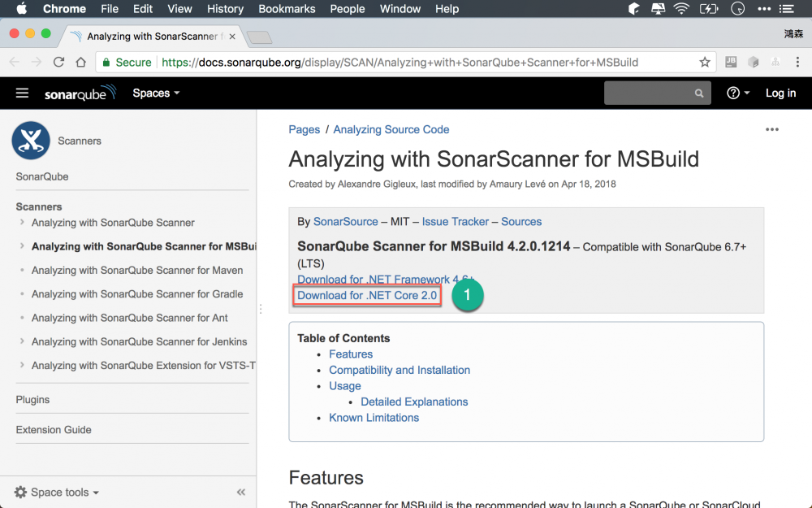Bookmark the page with the star icon

tap(705, 61)
